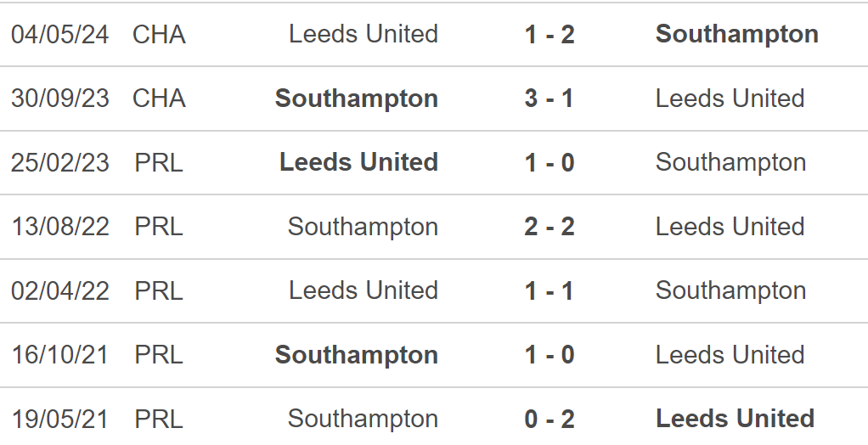Viewport: 868px width, 445px height.
Task: Select Leeds United home team on 02/04/22
Action: [x=364, y=291]
